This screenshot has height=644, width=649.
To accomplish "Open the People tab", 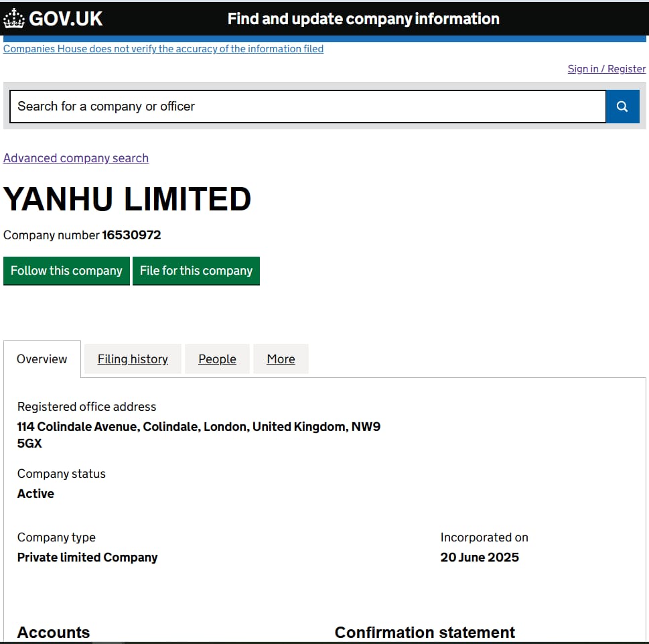I will click(217, 359).
